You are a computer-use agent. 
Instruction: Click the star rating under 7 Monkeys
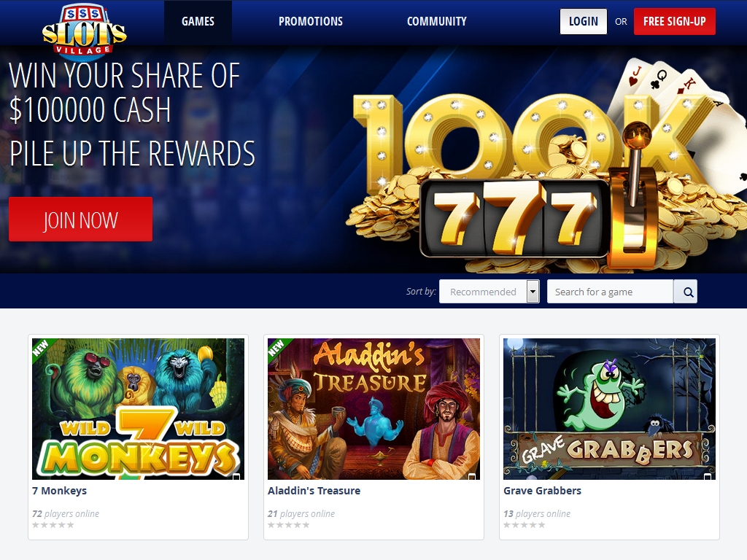click(53, 525)
